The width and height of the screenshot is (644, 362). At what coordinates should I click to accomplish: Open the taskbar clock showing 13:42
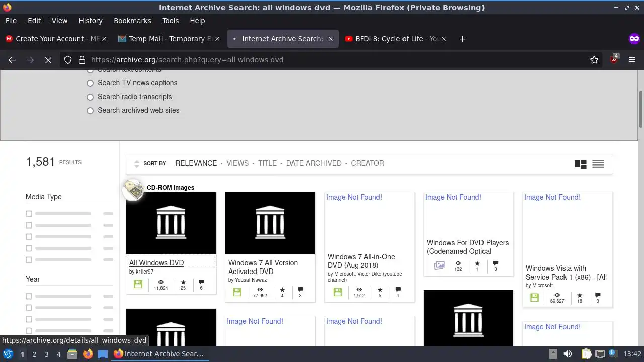pos(632,354)
